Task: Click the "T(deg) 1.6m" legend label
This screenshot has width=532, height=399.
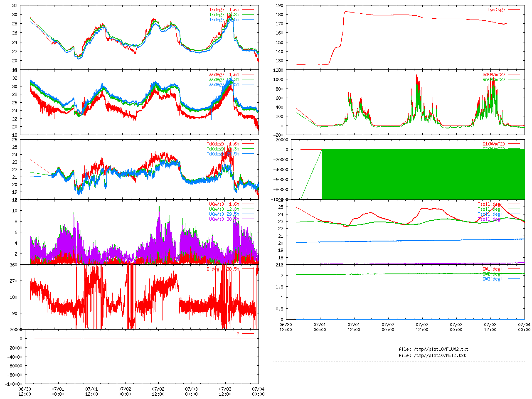Action: pyautogui.click(x=224, y=10)
